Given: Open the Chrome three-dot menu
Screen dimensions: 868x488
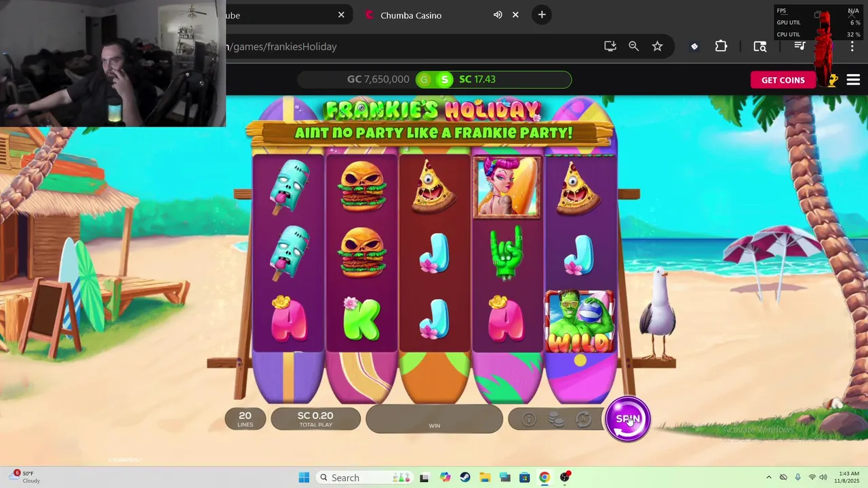Looking at the screenshot, I should [852, 46].
